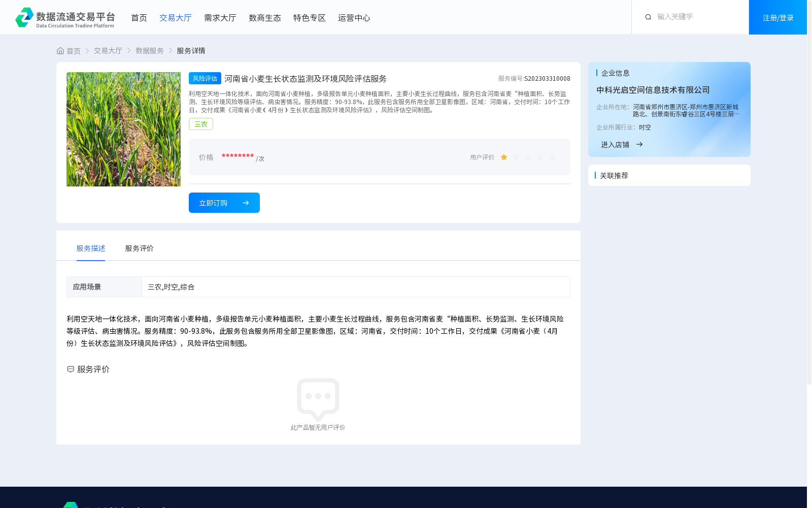Click the fifth rating star

pos(553,157)
